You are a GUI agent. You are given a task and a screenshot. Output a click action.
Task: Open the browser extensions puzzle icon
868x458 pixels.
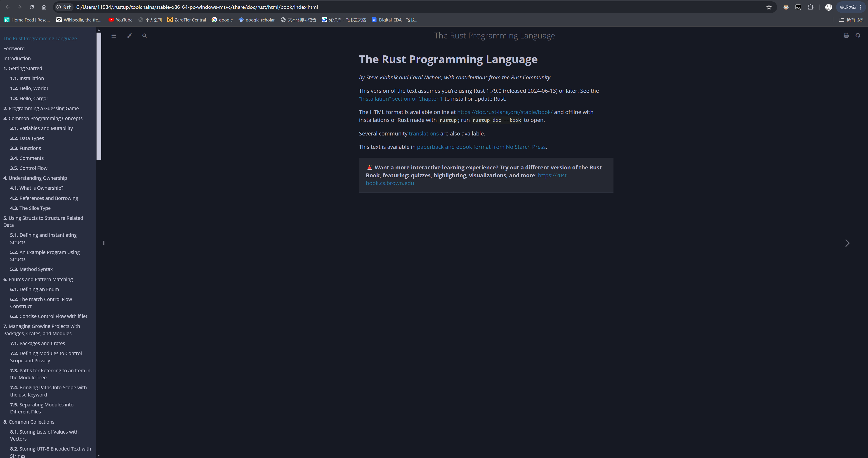[x=811, y=7]
